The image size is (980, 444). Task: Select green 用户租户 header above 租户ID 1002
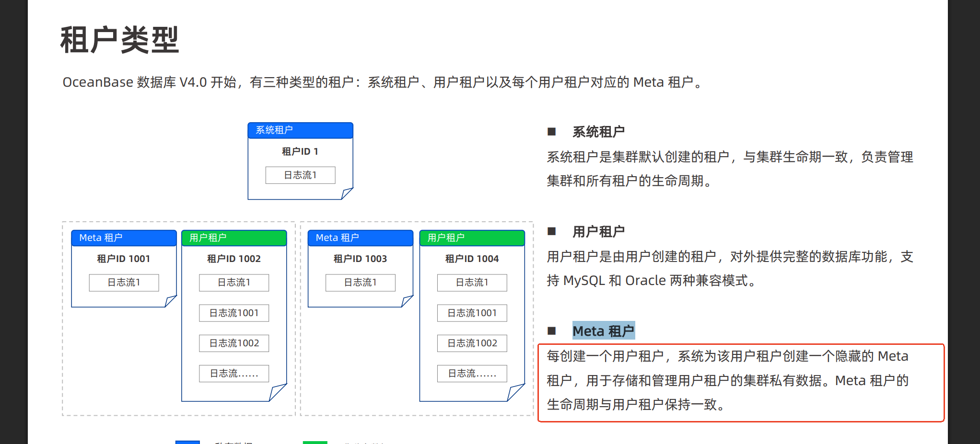coord(234,238)
